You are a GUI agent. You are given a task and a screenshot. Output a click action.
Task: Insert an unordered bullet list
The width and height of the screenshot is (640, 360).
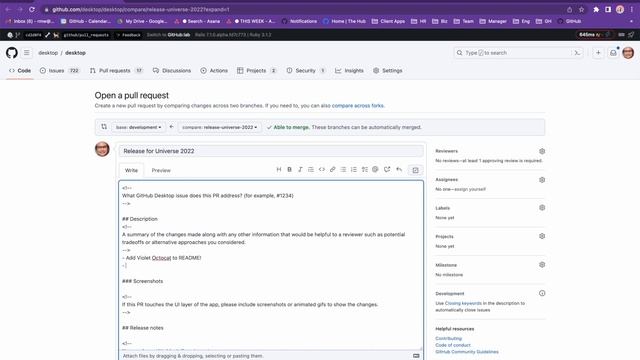pos(343,169)
